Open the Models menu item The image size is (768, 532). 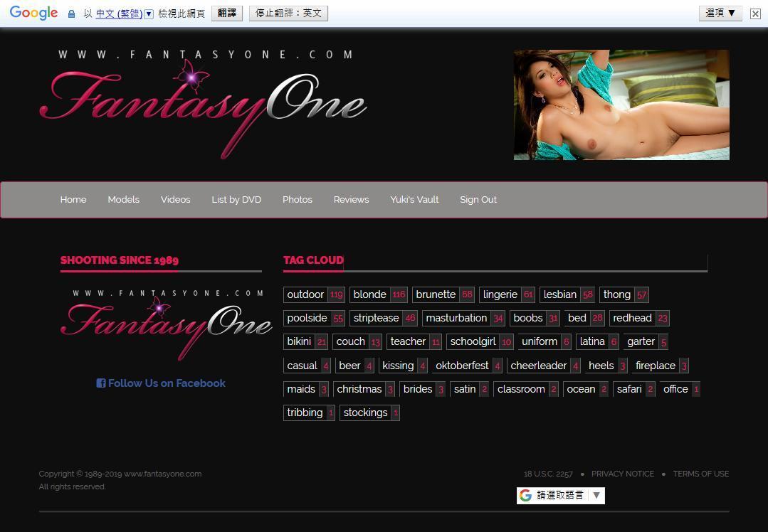click(123, 200)
